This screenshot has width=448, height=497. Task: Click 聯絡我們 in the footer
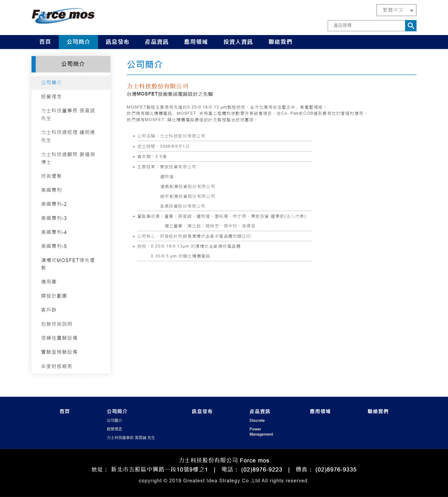[378, 411]
